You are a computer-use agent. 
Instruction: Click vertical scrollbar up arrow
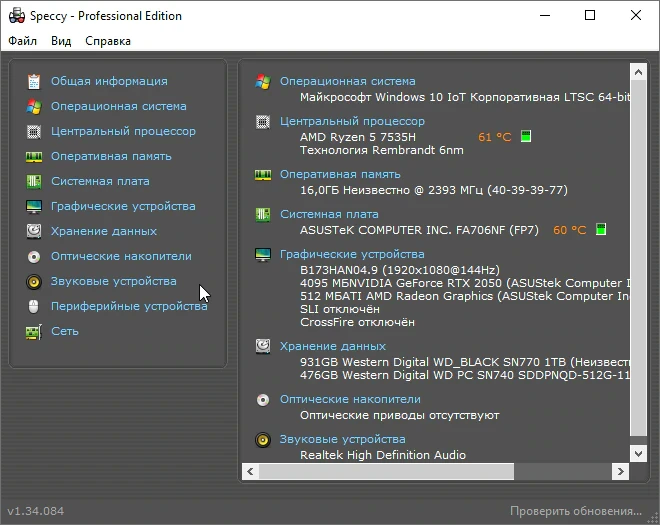tap(638, 72)
